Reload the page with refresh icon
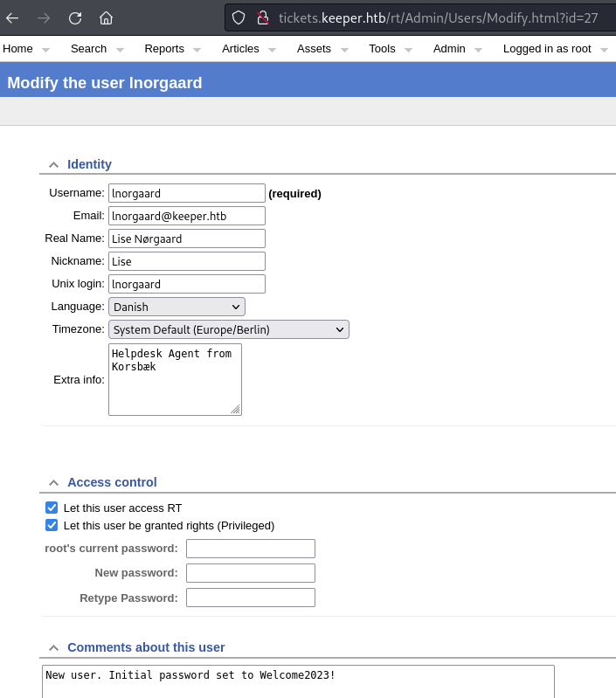The image size is (616, 698). 75,17
